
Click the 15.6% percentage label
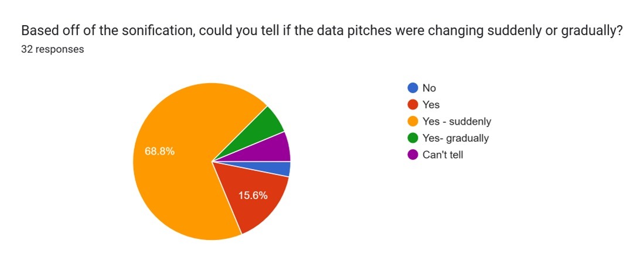point(253,195)
